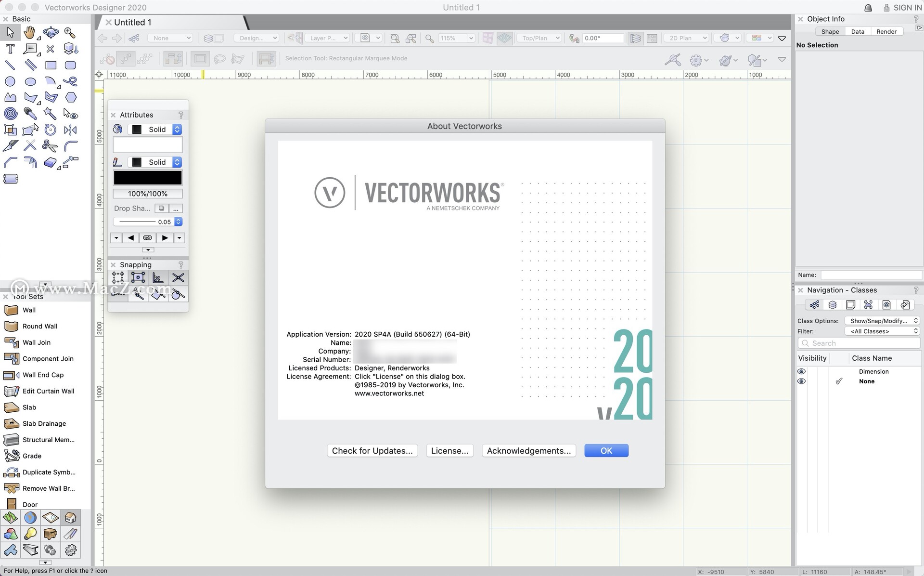Select the Zoom magnifier tool
The height and width of the screenshot is (576, 924).
(70, 32)
